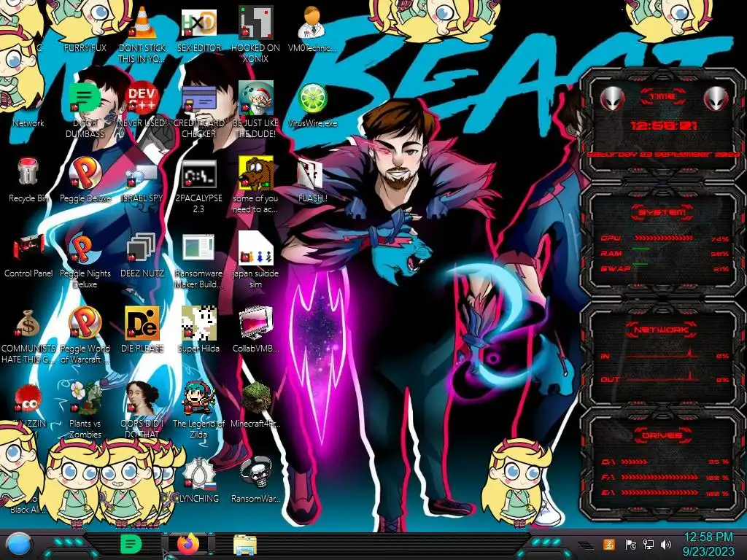Open the Action Center flag tray icon

point(631,545)
